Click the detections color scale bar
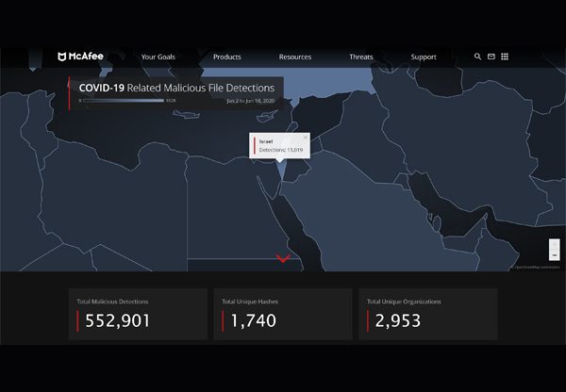 click(x=123, y=100)
